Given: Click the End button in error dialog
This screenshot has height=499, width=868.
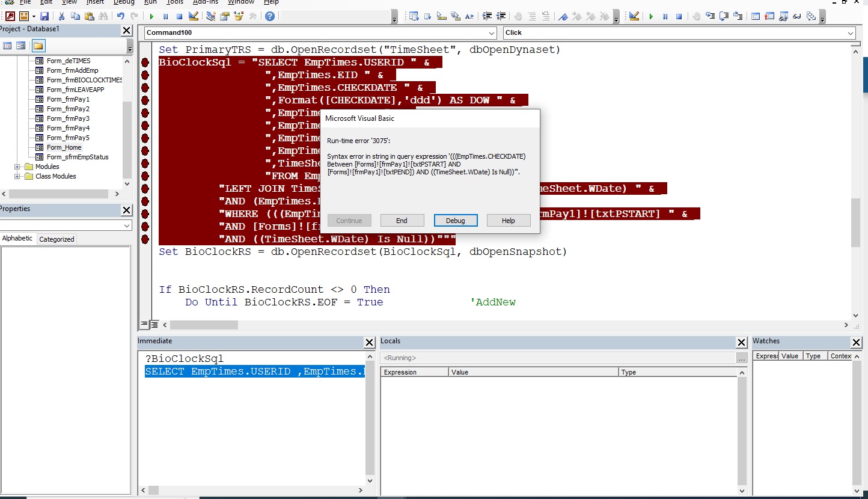Looking at the screenshot, I should pyautogui.click(x=402, y=221).
